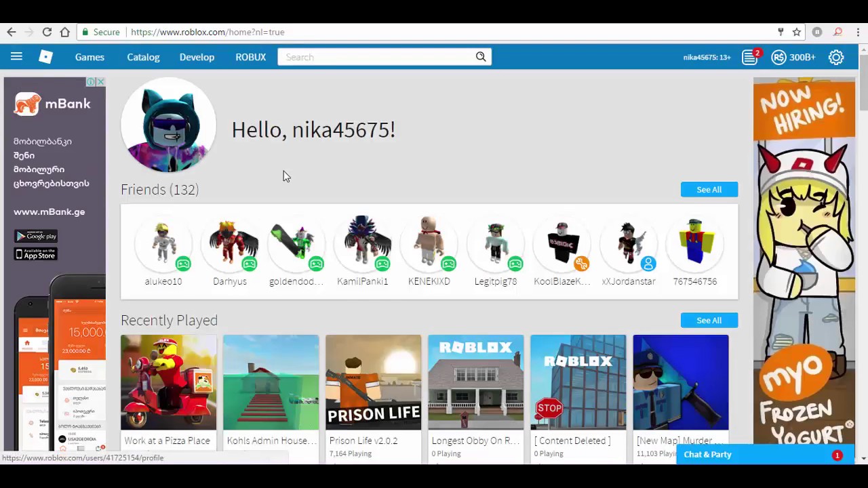
Task: Open the Develop menu
Action: [x=197, y=57]
